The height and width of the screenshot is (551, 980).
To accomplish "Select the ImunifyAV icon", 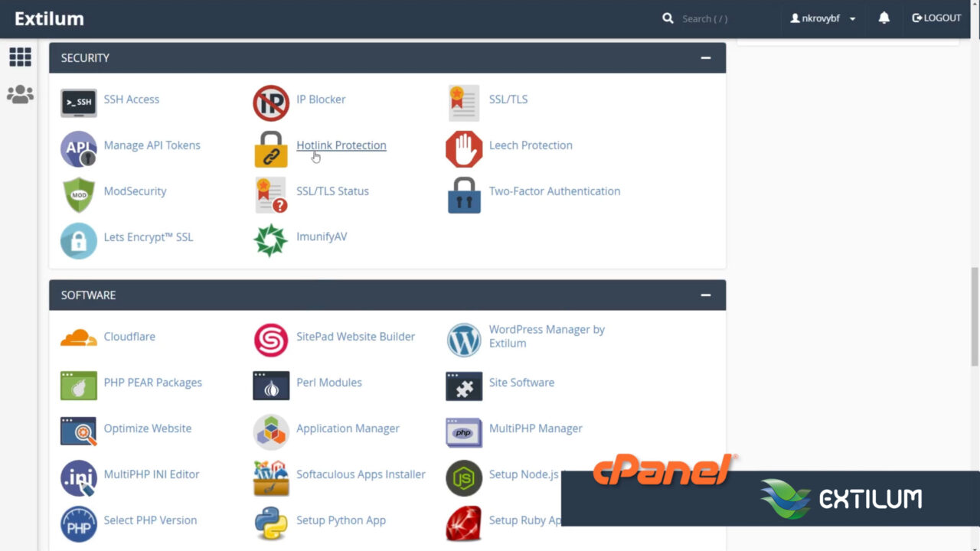I will 270,240.
